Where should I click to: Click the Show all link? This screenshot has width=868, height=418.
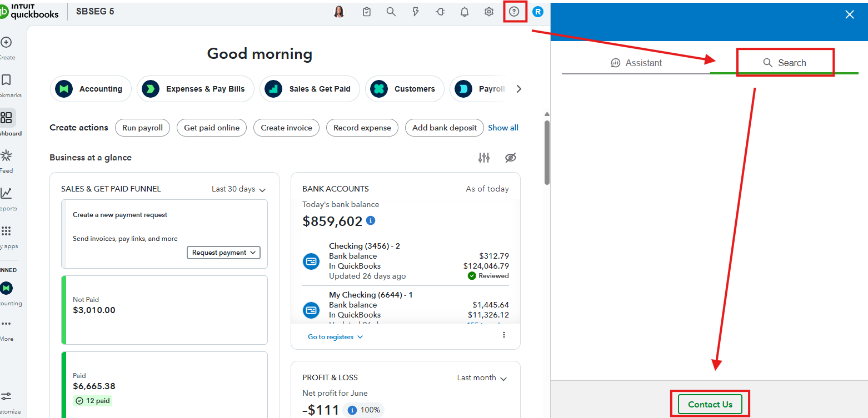point(503,128)
